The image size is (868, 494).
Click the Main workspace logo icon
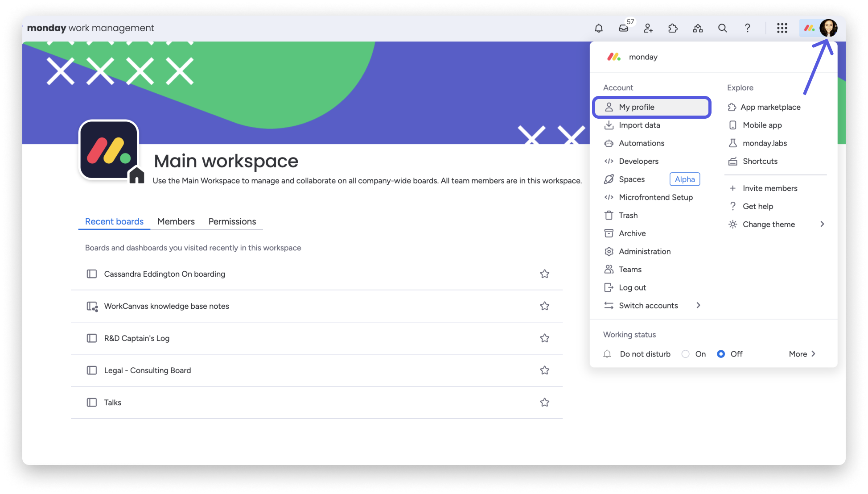point(109,150)
